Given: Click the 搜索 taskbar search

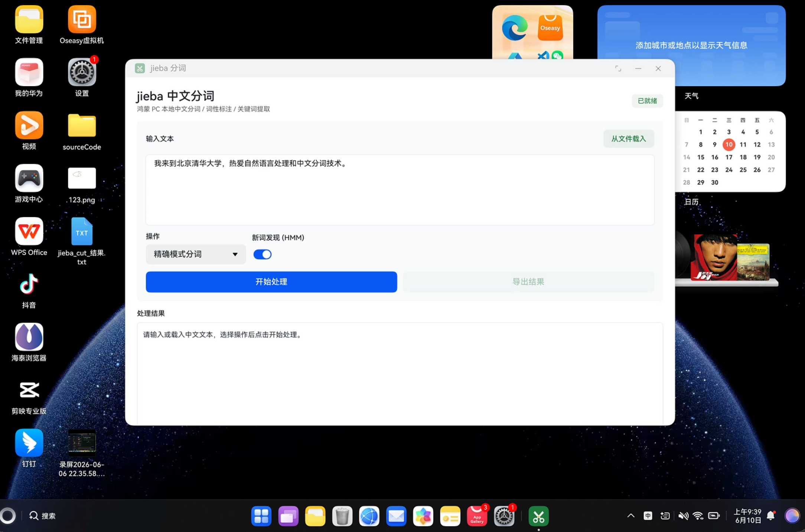Looking at the screenshot, I should 42,516.
